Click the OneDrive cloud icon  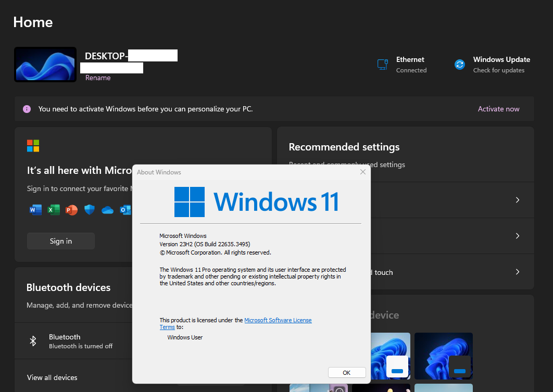pyautogui.click(x=108, y=210)
